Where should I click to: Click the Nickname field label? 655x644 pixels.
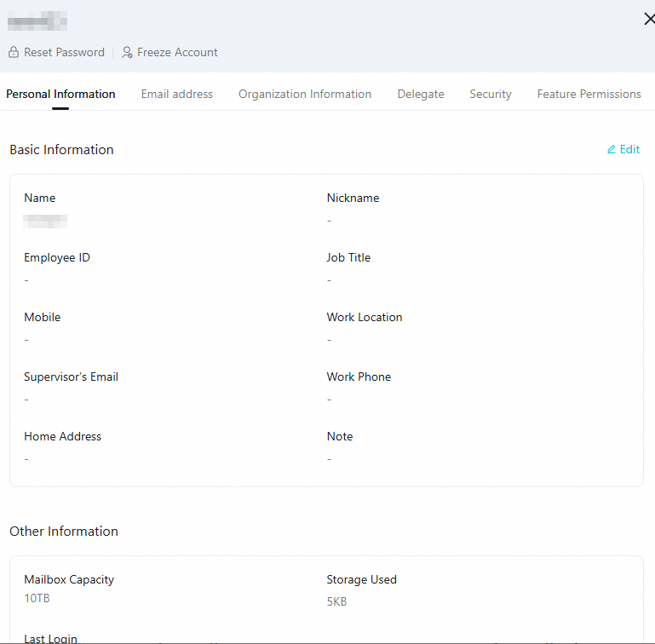tap(353, 198)
